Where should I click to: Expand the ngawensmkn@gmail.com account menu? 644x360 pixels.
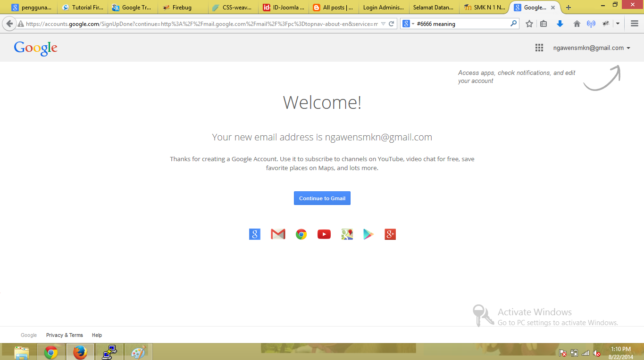[x=592, y=48]
